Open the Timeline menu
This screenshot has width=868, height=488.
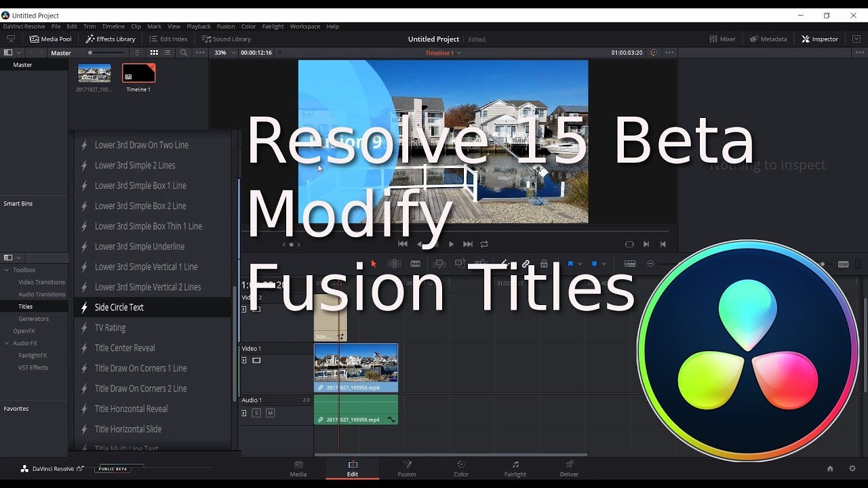113,26
